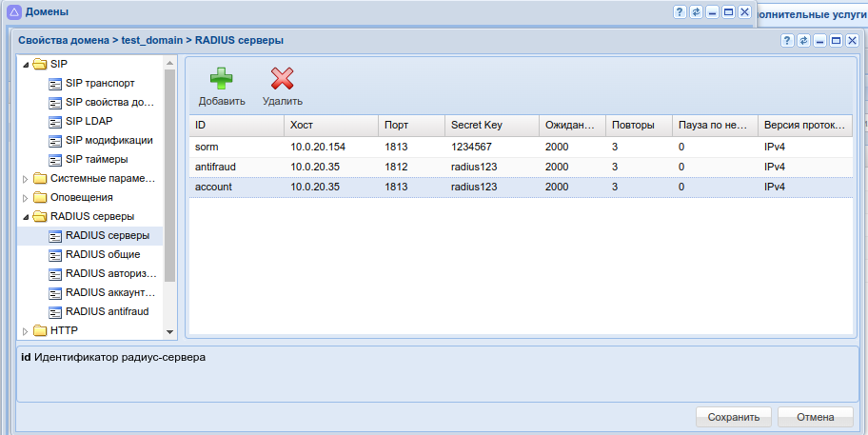Click host cell 10.0.20.154
Viewport: 868px width, 435px height.
(x=318, y=147)
